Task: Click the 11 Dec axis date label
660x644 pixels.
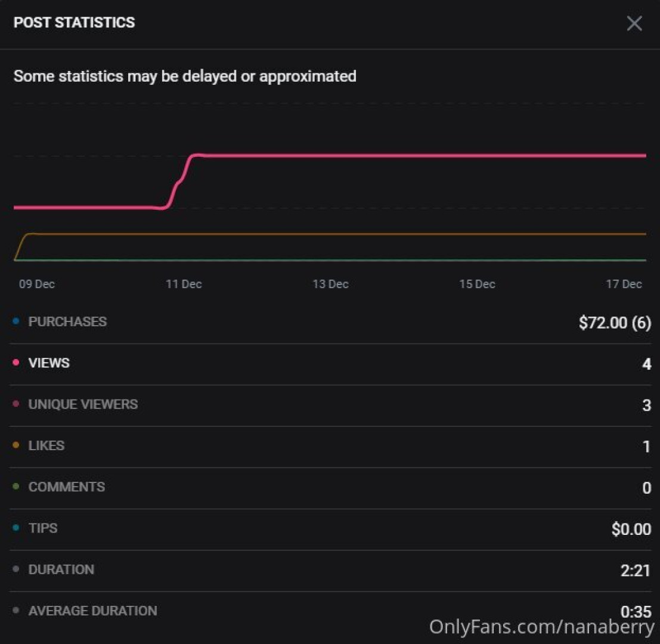Action: [x=184, y=284]
